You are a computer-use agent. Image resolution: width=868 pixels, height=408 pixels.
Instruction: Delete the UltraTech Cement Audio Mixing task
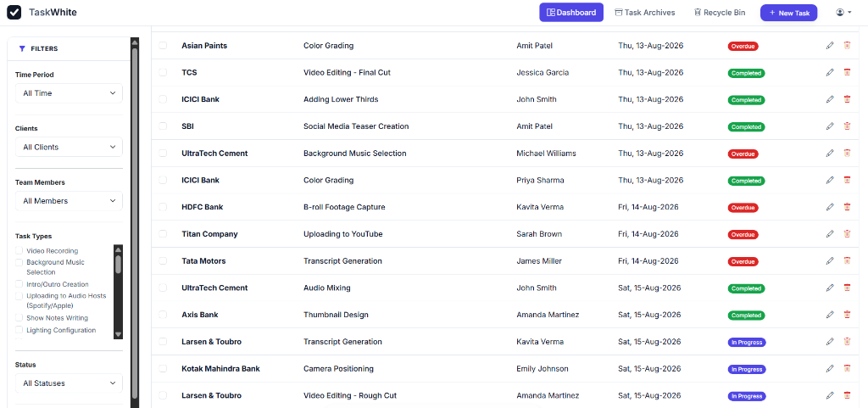(x=847, y=288)
